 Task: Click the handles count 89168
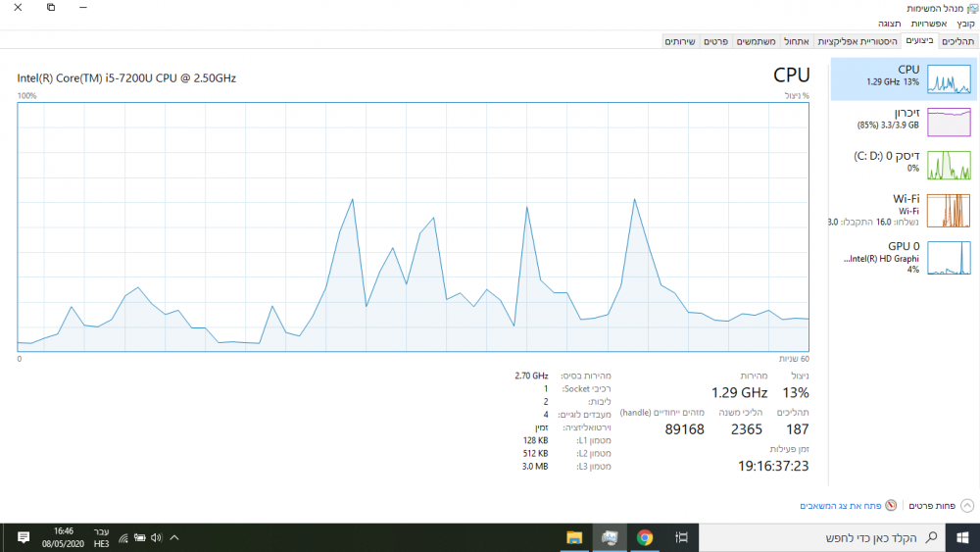click(684, 429)
